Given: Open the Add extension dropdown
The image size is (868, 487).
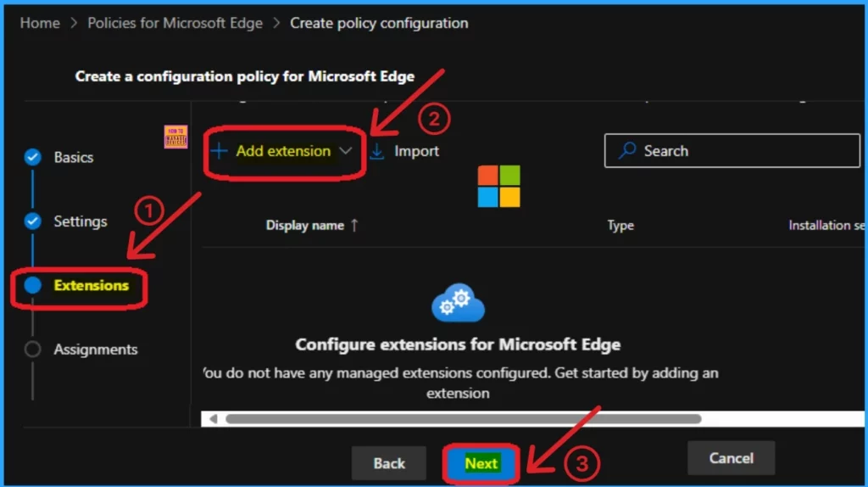Looking at the screenshot, I should [x=281, y=151].
